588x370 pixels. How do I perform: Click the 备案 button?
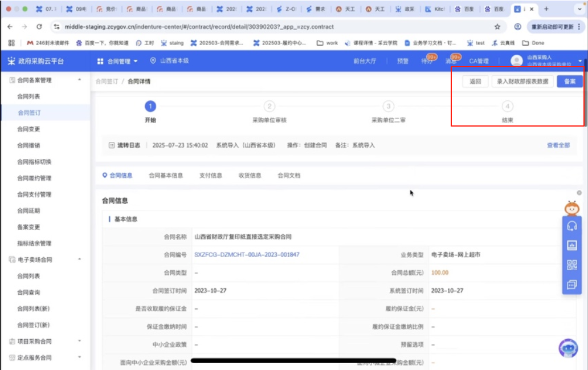pos(569,82)
